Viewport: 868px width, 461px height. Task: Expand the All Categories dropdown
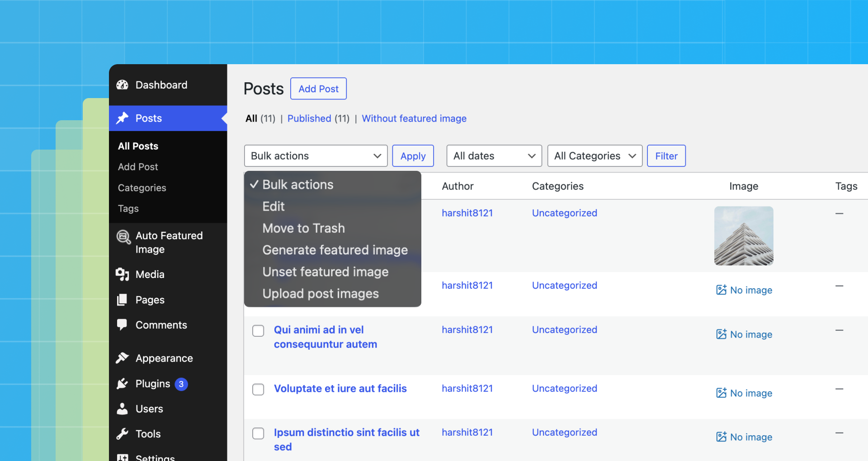coord(594,155)
